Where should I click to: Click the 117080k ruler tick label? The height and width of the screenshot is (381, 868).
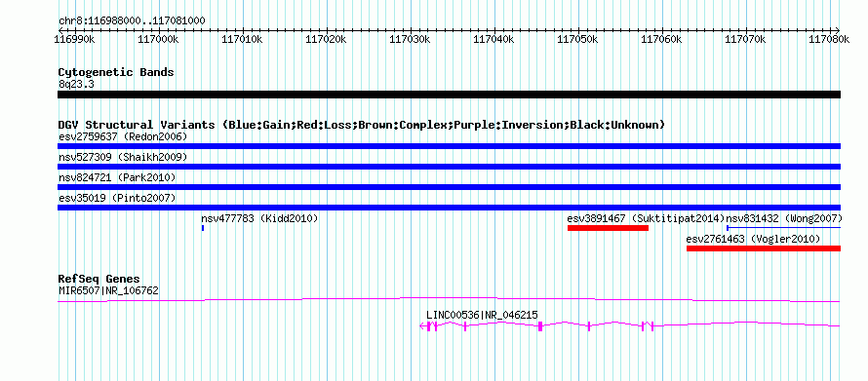coord(829,39)
